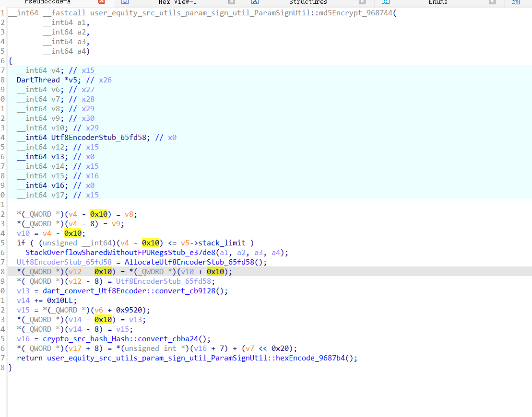Open the Hex View-1 tab
This screenshot has height=417, width=532.
click(177, 2)
